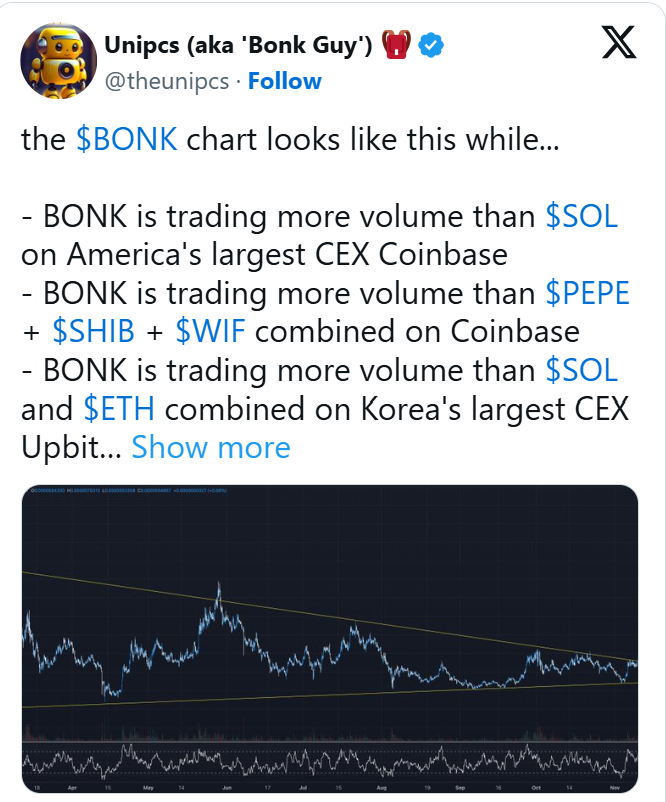Click the oscillator panel below the chart
This screenshot has width=666, height=802.
point(330,765)
